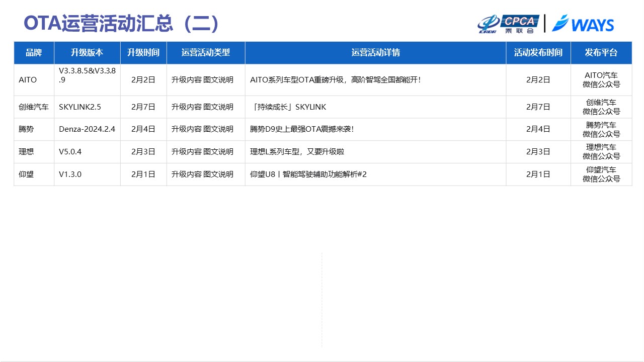Click detail text「持续成长」SKYLINK
This screenshot has height=362, width=644.
288,107
